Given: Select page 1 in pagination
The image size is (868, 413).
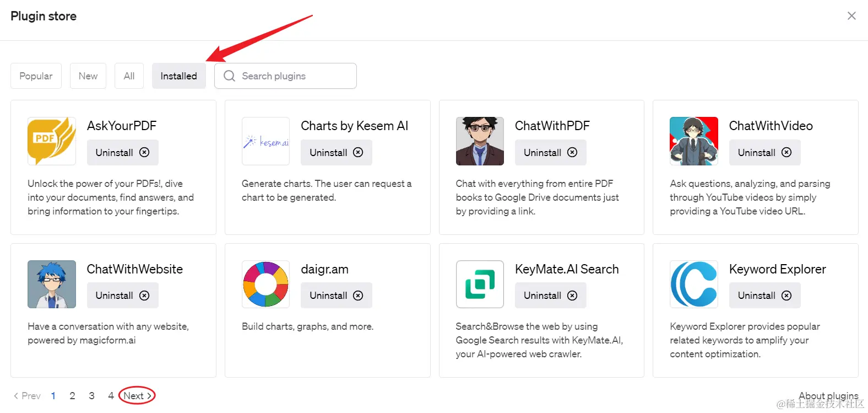Looking at the screenshot, I should (53, 395).
